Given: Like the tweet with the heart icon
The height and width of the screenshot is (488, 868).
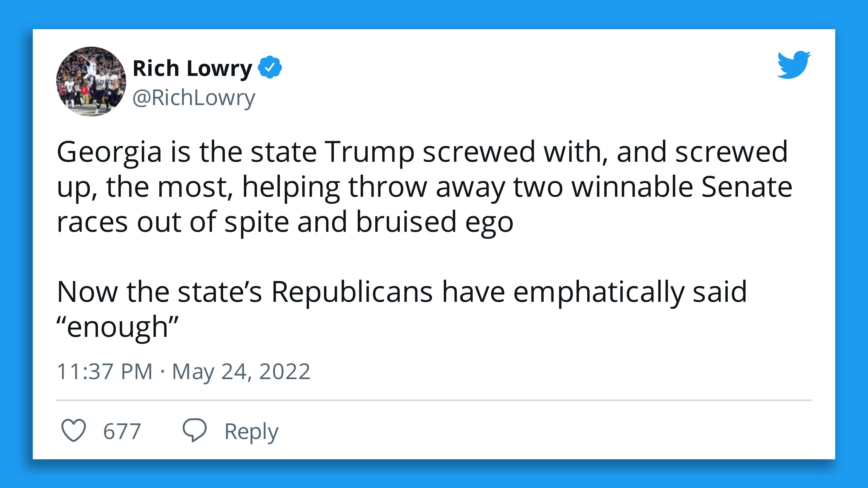Looking at the screenshot, I should [73, 430].
